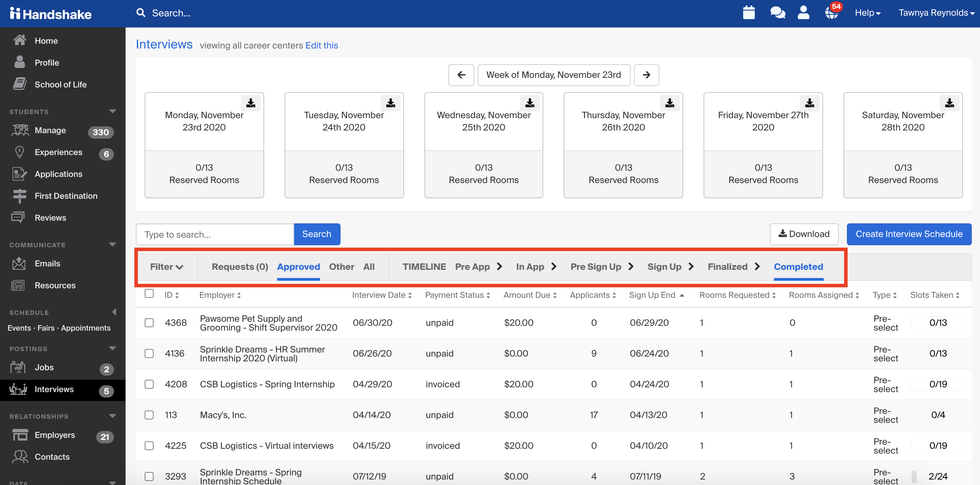
Task: Sort the table by Sign Up End
Action: (x=656, y=295)
